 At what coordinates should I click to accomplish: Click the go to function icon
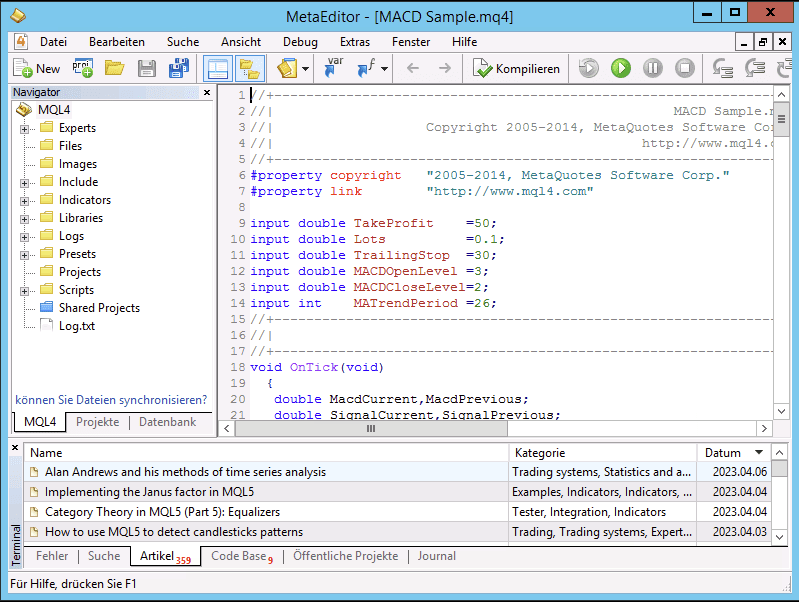point(366,68)
